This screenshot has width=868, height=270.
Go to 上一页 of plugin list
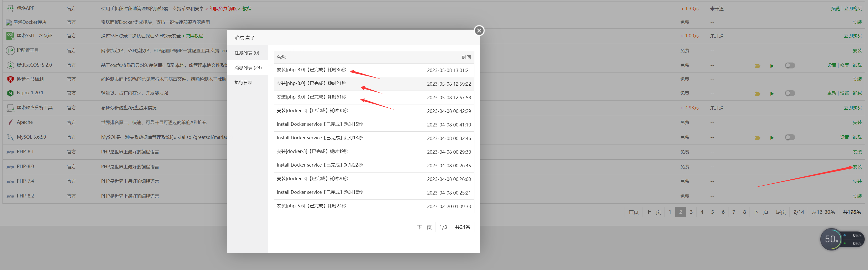(653, 212)
